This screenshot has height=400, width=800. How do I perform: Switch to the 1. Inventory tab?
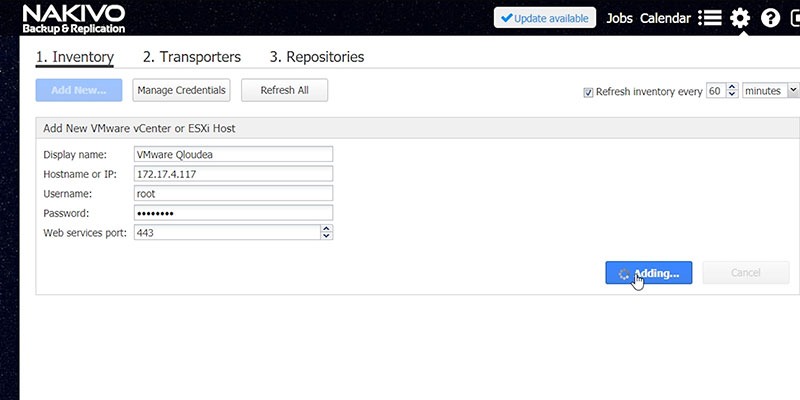coord(74,57)
